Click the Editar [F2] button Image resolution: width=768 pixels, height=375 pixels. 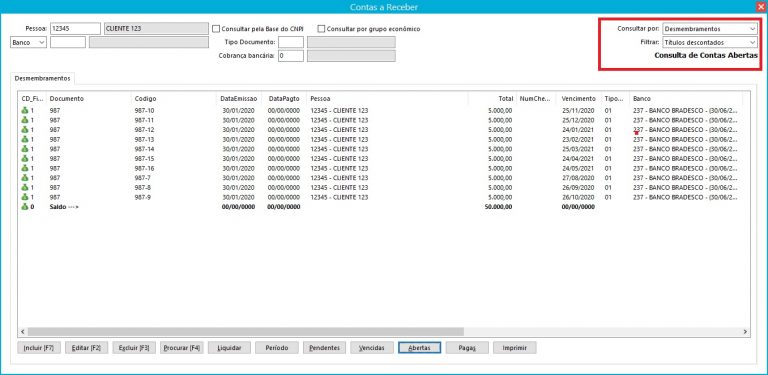pos(86,348)
